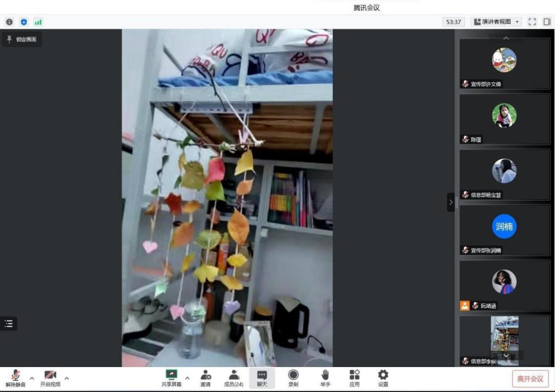Open 设置 settings gear
The image size is (555, 392).
(383, 378)
